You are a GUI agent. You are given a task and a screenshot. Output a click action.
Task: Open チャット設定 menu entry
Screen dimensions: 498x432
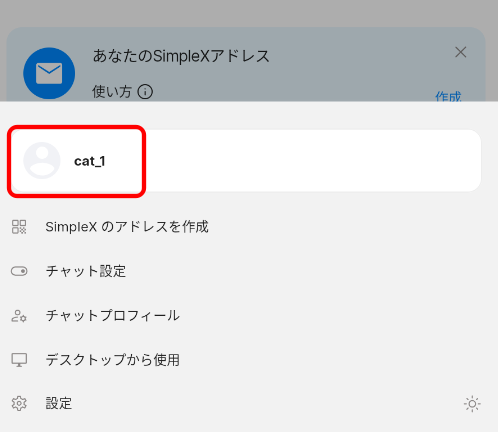86,271
